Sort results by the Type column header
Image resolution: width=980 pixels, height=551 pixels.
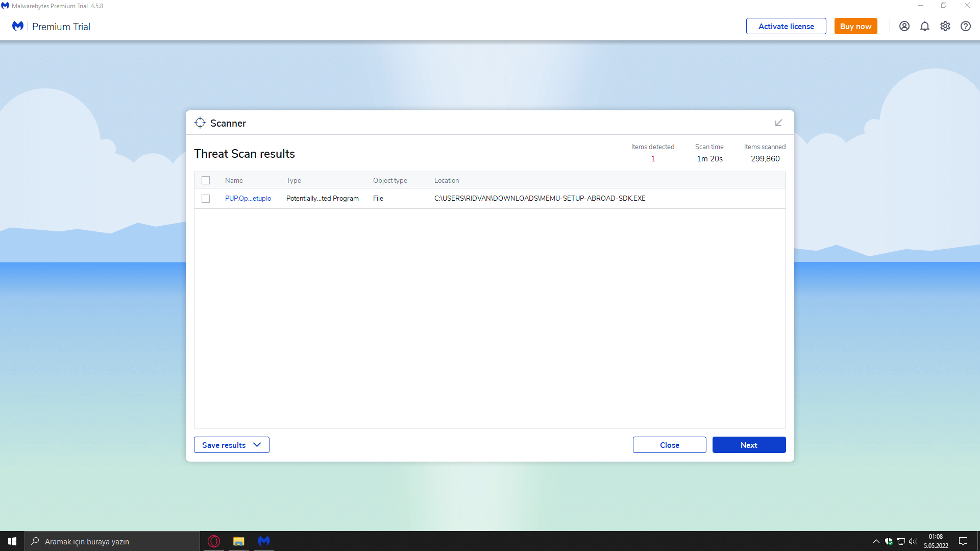293,181
